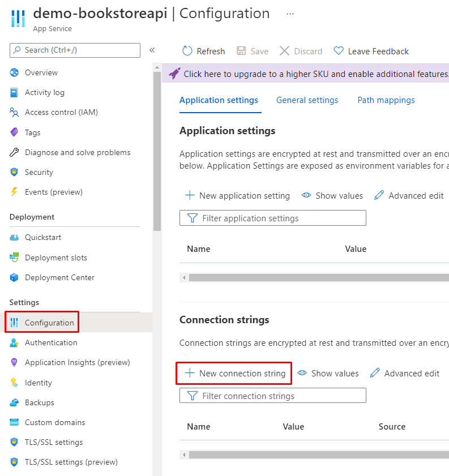
Task: Select Backups in the sidebar
Action: 40,402
